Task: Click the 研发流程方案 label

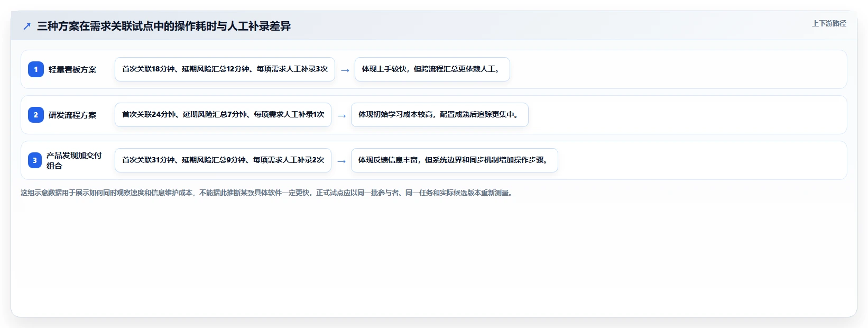Action: coord(72,115)
